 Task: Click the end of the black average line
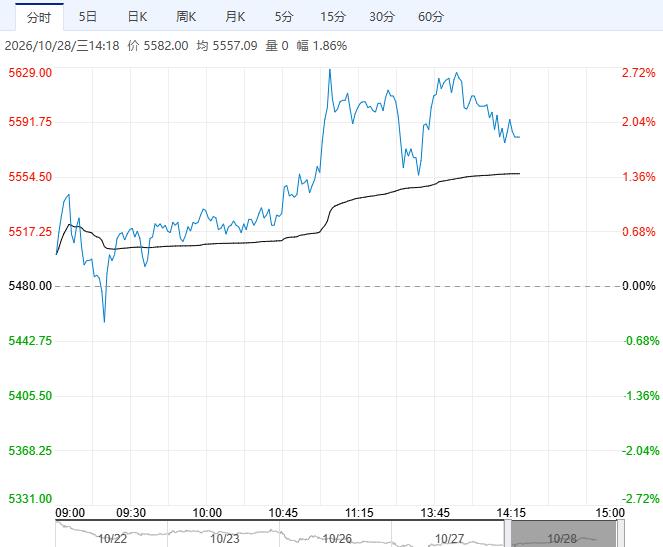pos(519,173)
